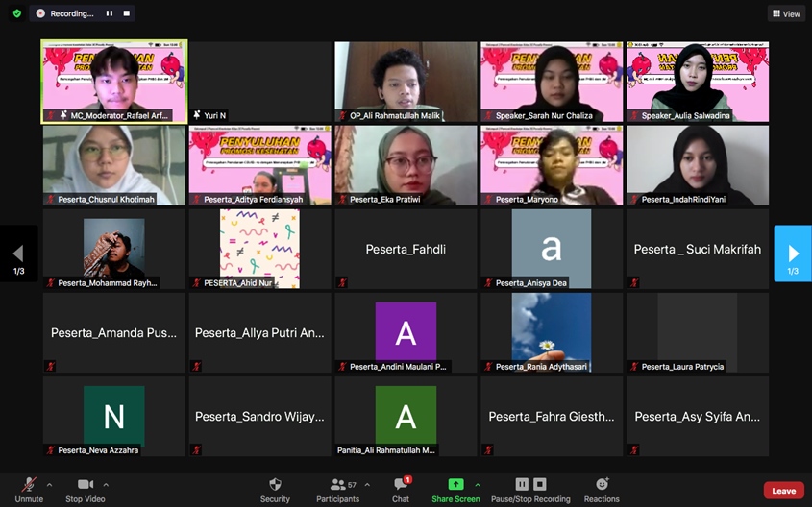Stop recording in top-left indicator
This screenshot has width=812, height=507.
pyautogui.click(x=127, y=13)
